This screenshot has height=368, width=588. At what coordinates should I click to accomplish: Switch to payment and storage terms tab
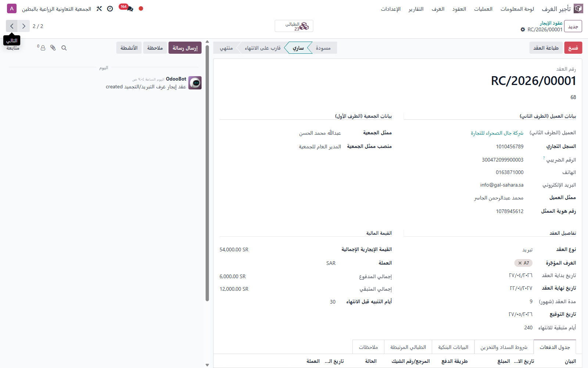(504, 347)
